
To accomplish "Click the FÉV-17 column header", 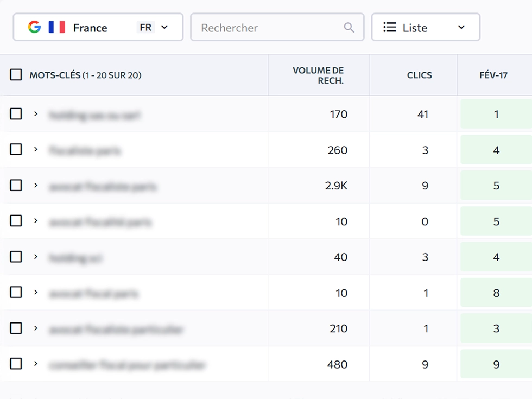I will point(493,75).
